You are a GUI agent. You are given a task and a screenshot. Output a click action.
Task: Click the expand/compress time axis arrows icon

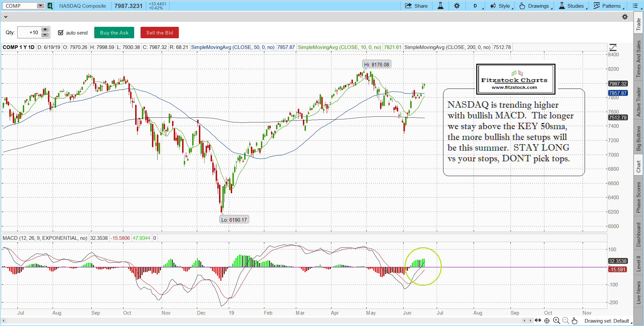tap(538, 320)
